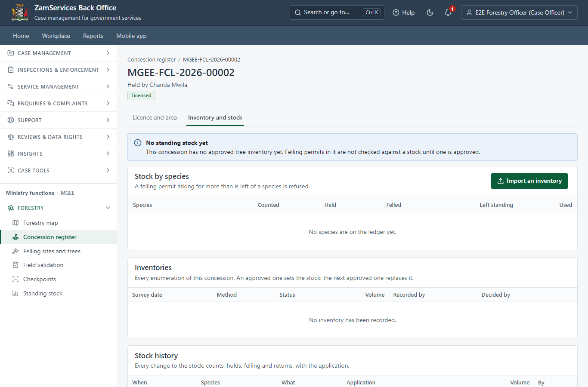The width and height of the screenshot is (588, 387).
Task: Click the Licensed status badge
Action: point(141,95)
